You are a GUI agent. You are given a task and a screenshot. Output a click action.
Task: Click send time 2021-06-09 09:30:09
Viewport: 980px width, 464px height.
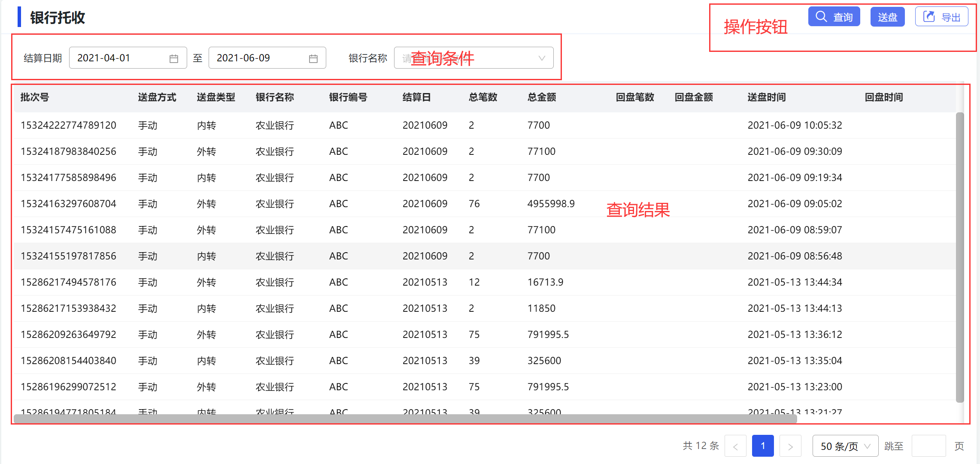(795, 151)
